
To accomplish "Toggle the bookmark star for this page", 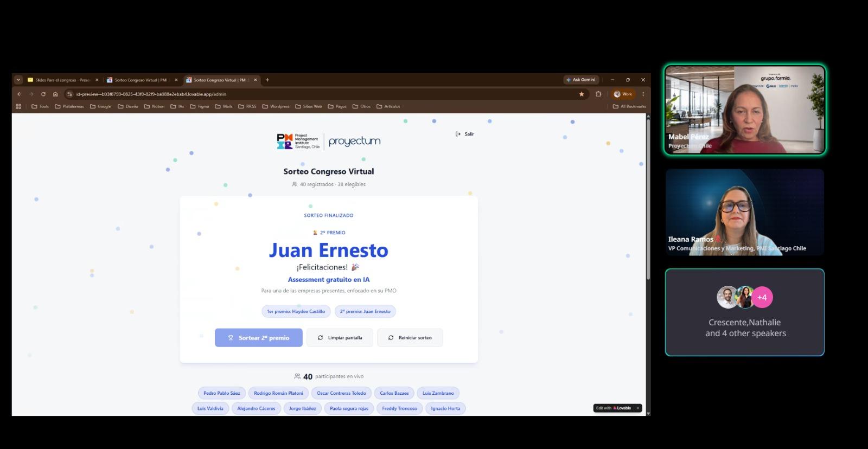I will pos(582,94).
